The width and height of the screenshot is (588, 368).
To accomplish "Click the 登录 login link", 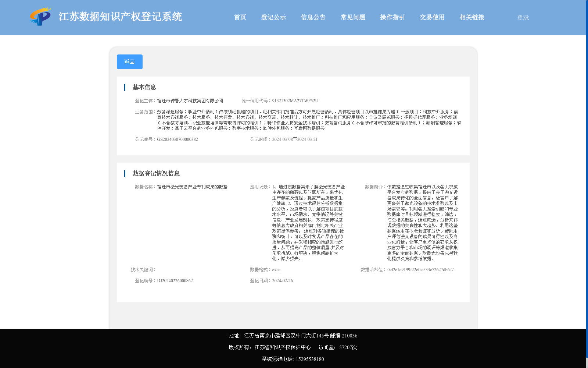I will tap(523, 17).
